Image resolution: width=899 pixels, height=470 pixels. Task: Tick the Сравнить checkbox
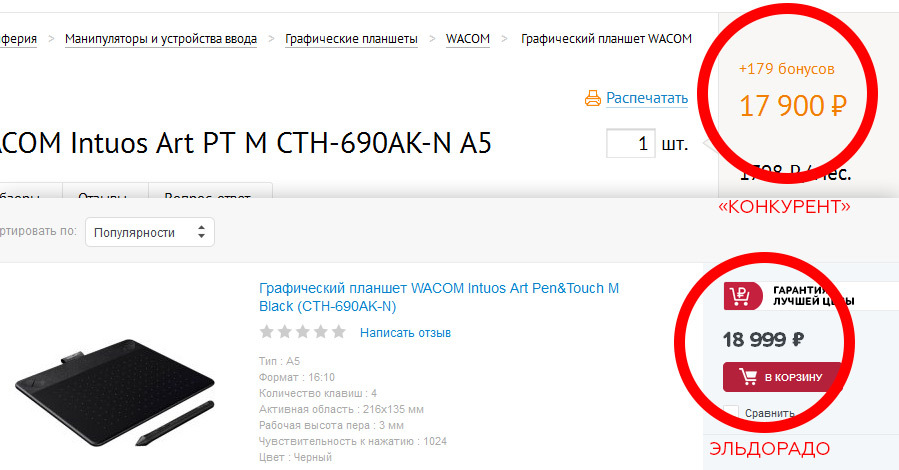[x=730, y=412]
